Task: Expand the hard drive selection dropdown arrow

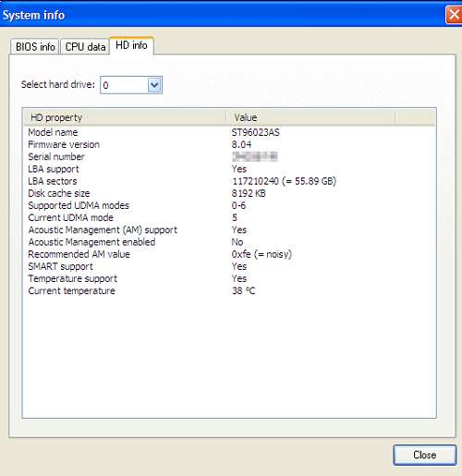Action: [154, 85]
